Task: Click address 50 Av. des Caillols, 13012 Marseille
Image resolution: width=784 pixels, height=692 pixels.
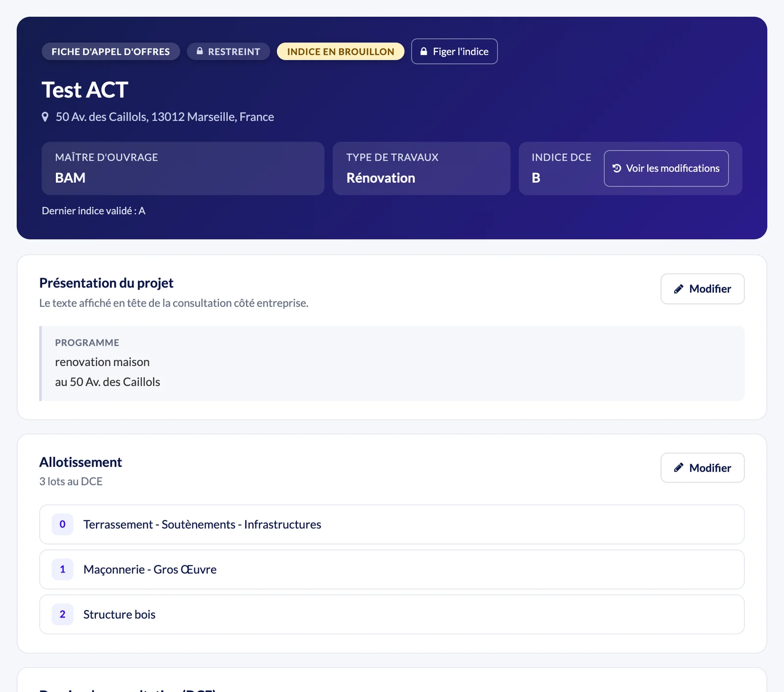Action: tap(165, 117)
